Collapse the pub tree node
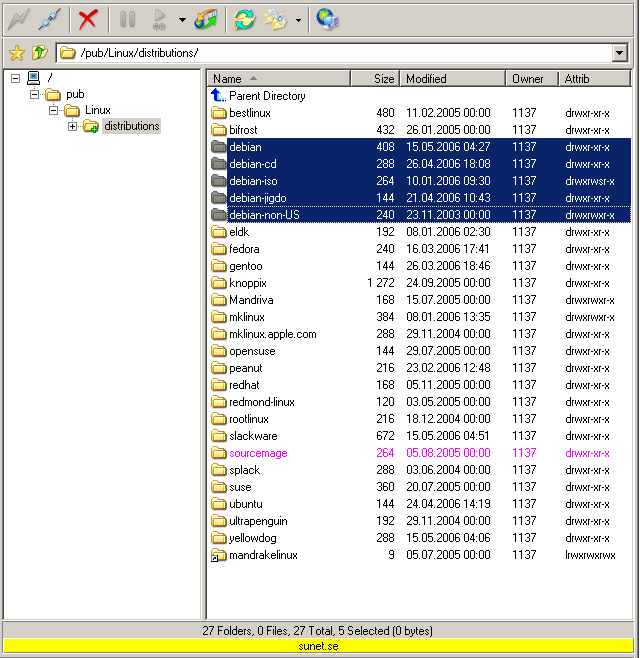 pos(35,94)
